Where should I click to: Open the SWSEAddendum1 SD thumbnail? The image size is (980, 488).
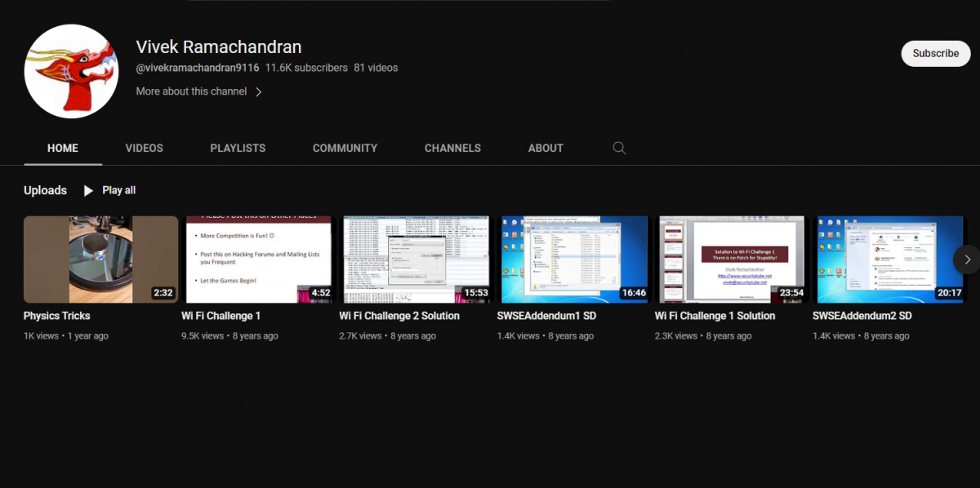[x=574, y=260]
